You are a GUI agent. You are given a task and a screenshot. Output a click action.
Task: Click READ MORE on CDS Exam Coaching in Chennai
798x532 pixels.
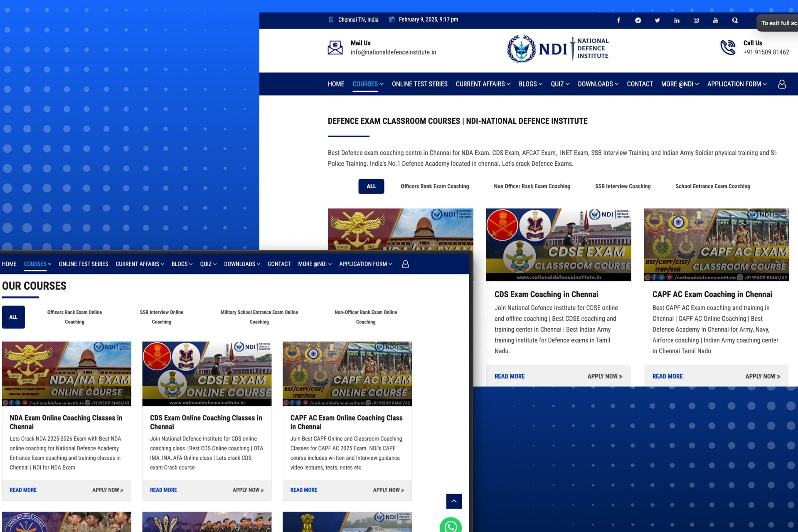509,376
